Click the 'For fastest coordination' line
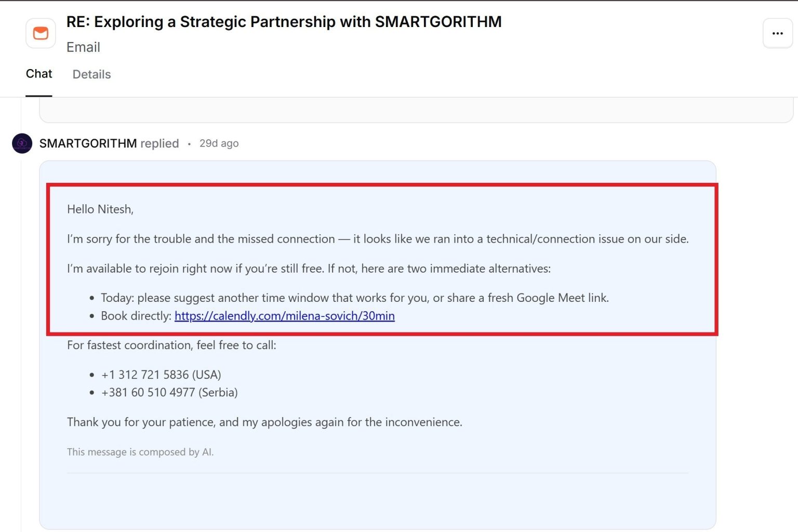This screenshot has width=798, height=532. coord(171,345)
